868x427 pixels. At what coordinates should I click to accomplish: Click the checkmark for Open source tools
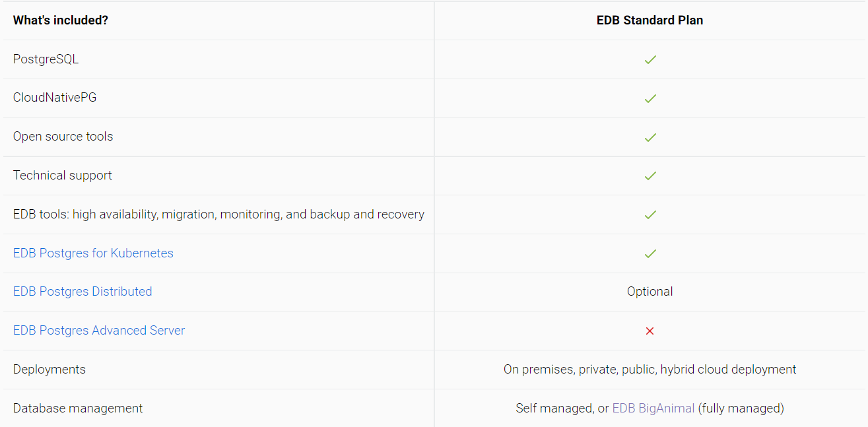tap(650, 137)
